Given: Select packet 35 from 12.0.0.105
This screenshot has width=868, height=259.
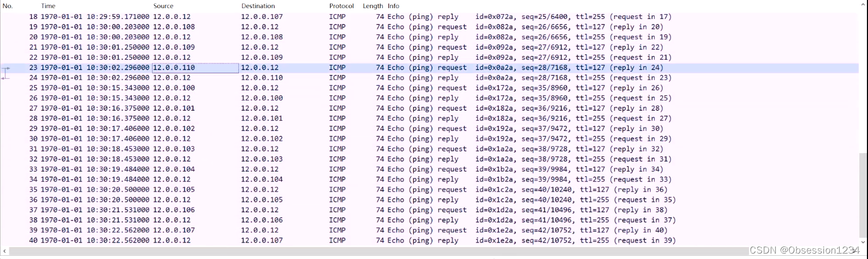Looking at the screenshot, I should pyautogui.click(x=429, y=189).
